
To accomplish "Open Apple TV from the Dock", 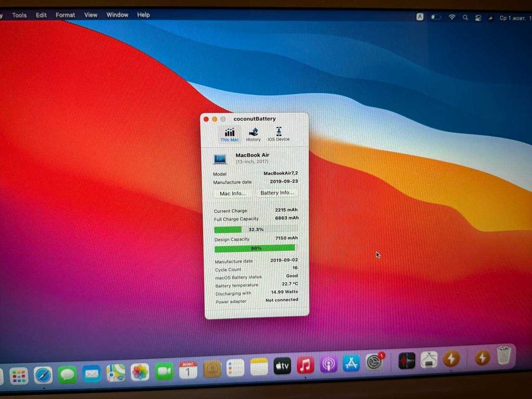I will 282,366.
